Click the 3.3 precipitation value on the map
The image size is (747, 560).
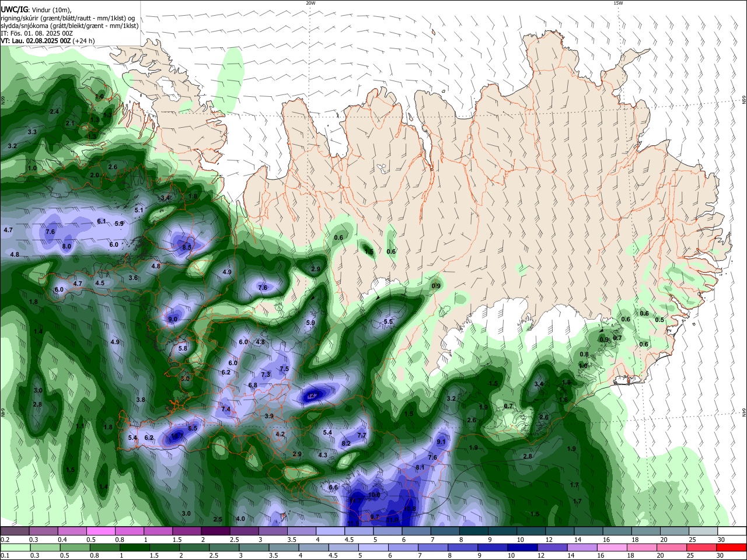[32, 132]
